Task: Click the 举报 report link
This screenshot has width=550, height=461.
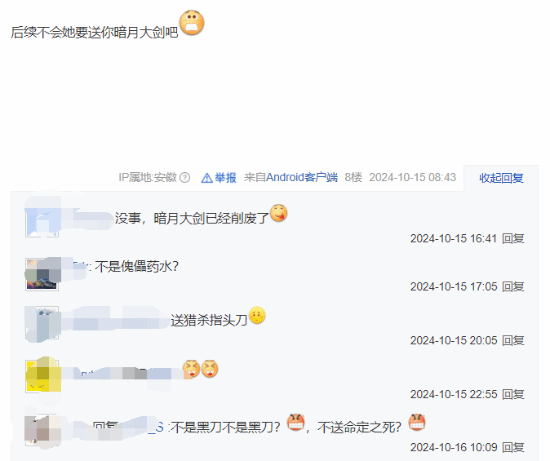Action: click(x=225, y=178)
